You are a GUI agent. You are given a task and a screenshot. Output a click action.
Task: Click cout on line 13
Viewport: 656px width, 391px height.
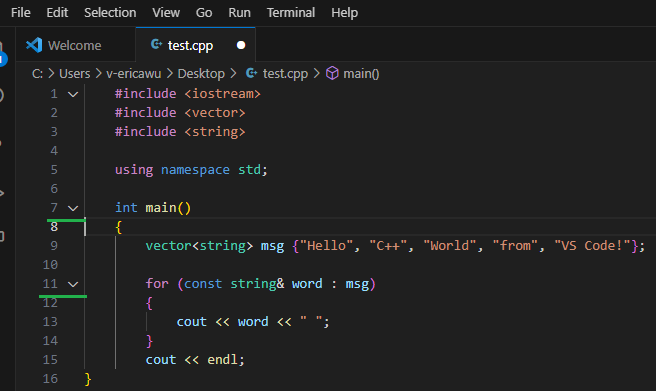[x=192, y=322]
